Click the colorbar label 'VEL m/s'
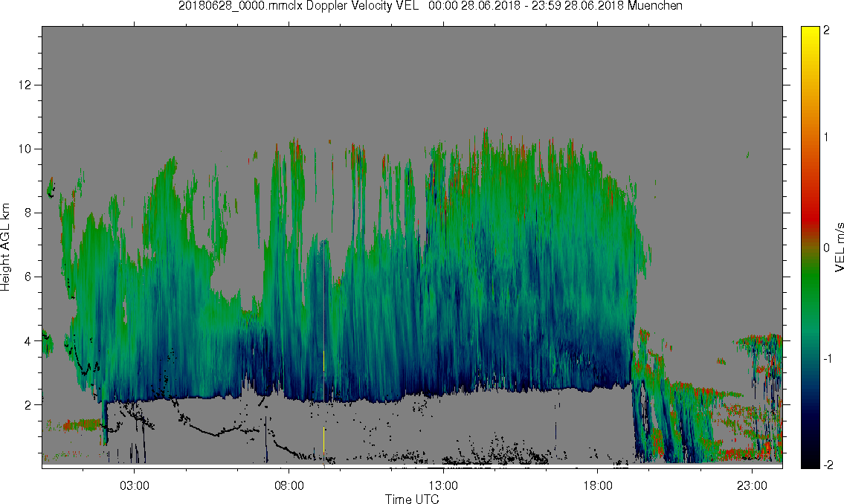Screen dimensions: 844x504 coord(839,247)
